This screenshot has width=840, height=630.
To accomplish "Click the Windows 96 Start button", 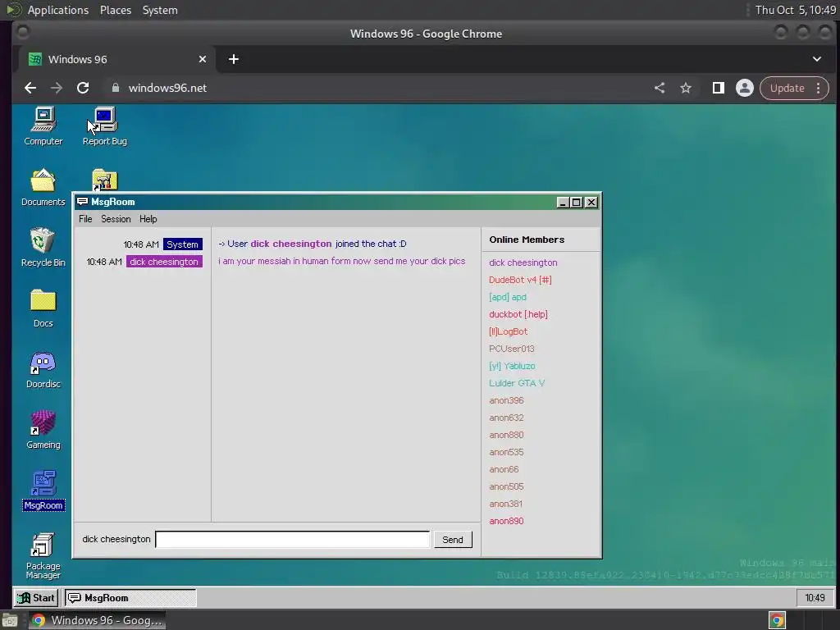I will pyautogui.click(x=36, y=598).
